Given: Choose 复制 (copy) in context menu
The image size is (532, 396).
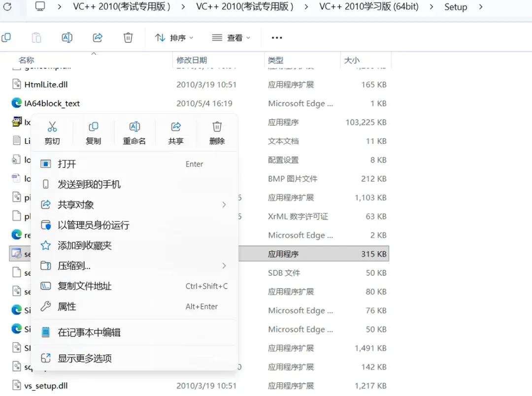Looking at the screenshot, I should click(x=93, y=133).
